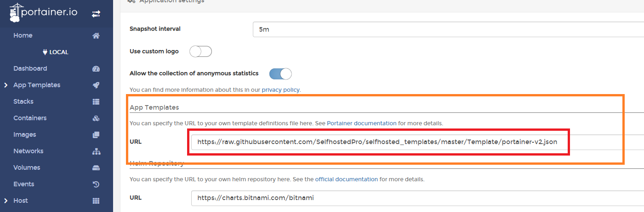Click the Home house icon
The image size is (644, 212).
click(x=96, y=35)
